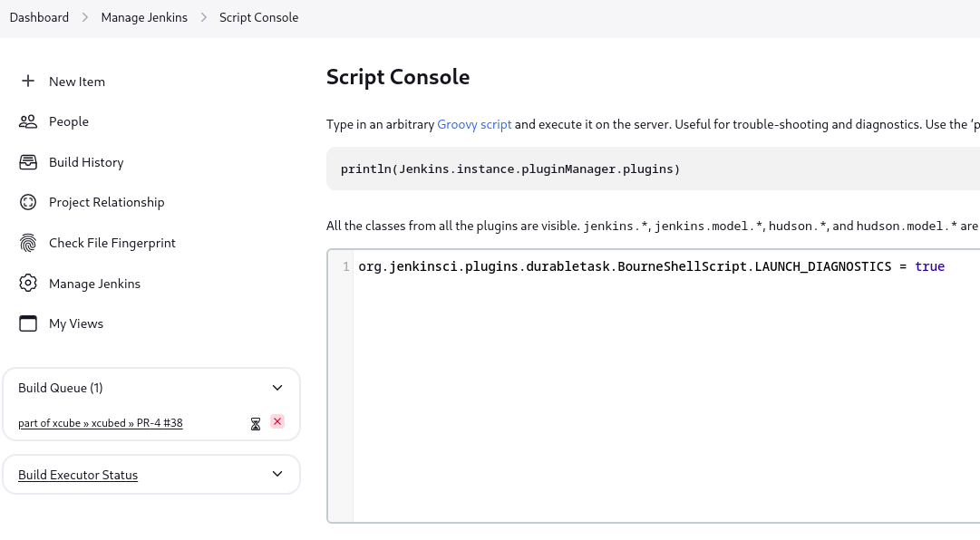Click the Build Queue (1) title

61,389
